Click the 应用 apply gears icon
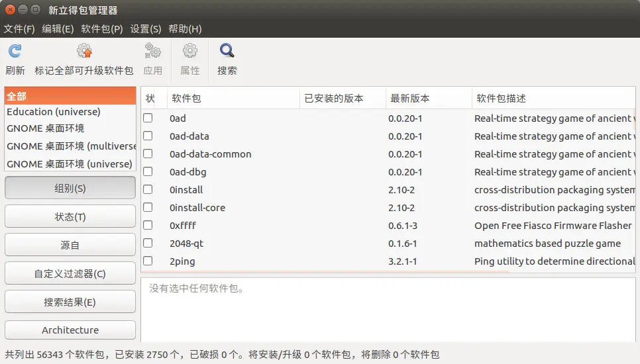This screenshot has width=640, height=364. tap(152, 51)
